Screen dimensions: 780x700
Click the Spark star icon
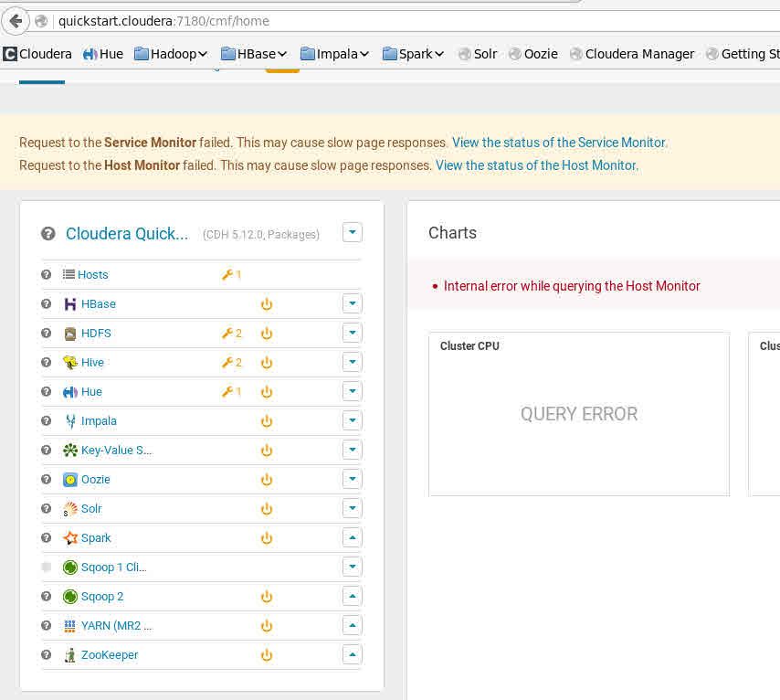click(x=70, y=538)
